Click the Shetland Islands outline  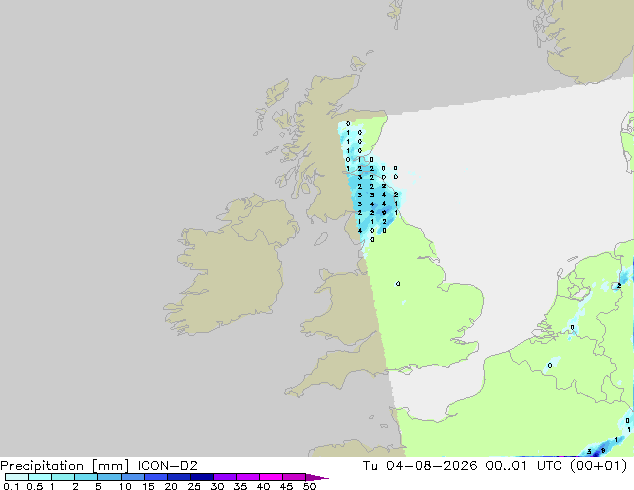[395, 14]
